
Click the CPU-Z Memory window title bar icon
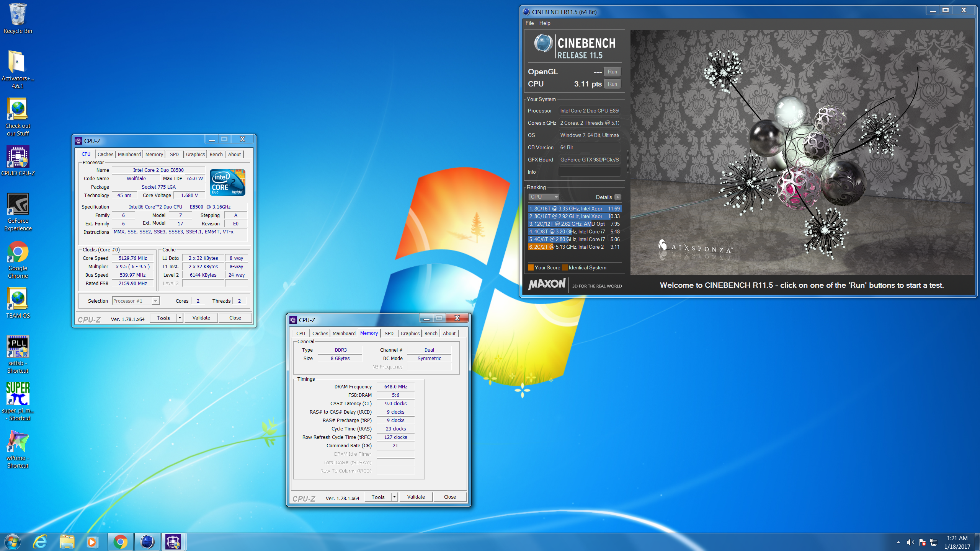[293, 320]
